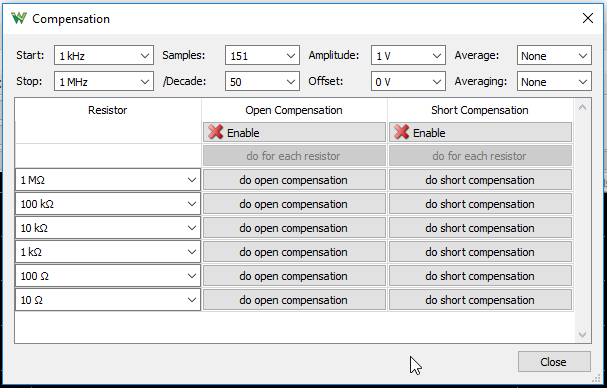Click the Short Compensation column header

pos(480,110)
